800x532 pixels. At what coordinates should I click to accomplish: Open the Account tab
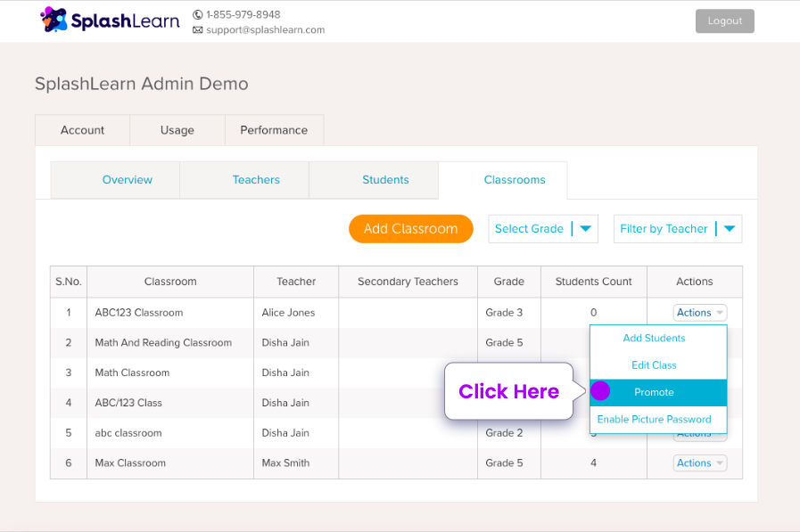(x=82, y=130)
